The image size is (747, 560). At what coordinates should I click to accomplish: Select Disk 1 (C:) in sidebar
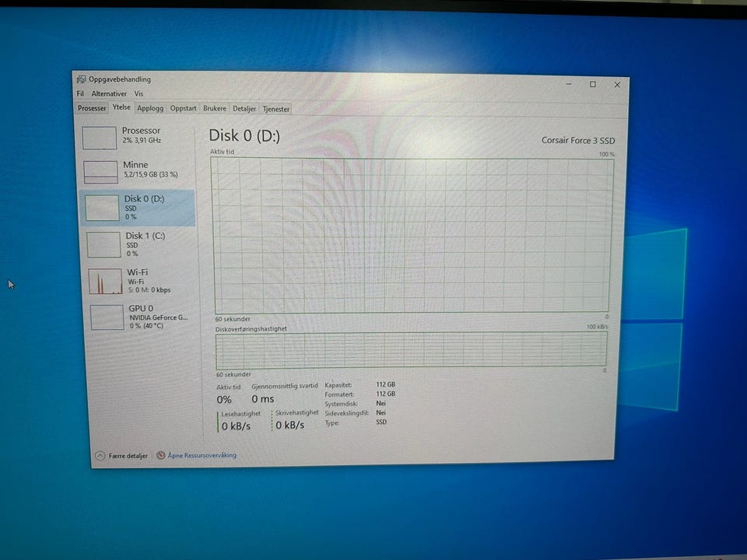pos(139,244)
